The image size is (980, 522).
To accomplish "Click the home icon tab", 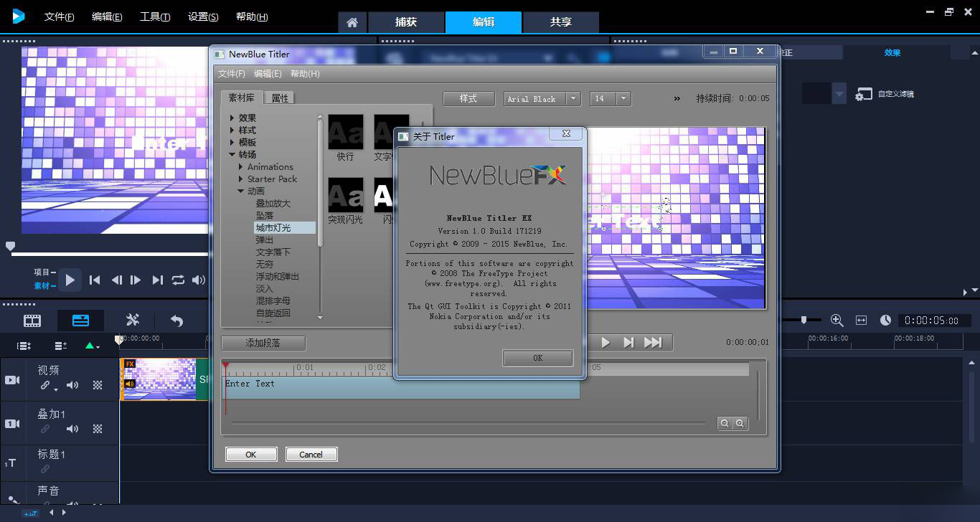I will [352, 22].
